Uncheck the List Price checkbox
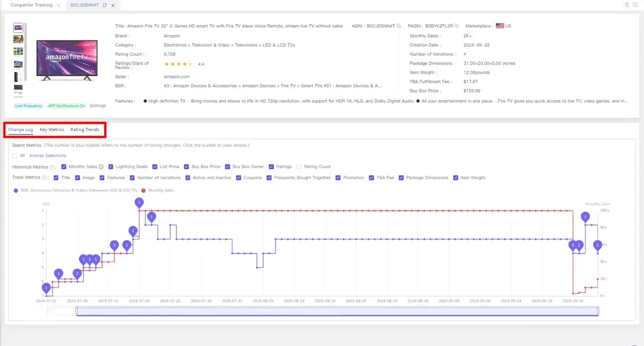The width and height of the screenshot is (644, 346). [155, 167]
